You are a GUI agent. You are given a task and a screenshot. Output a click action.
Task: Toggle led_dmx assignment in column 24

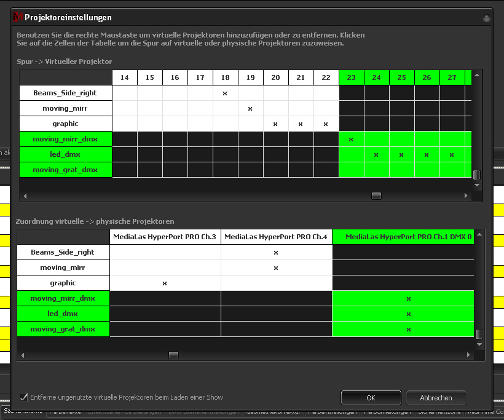(x=377, y=155)
